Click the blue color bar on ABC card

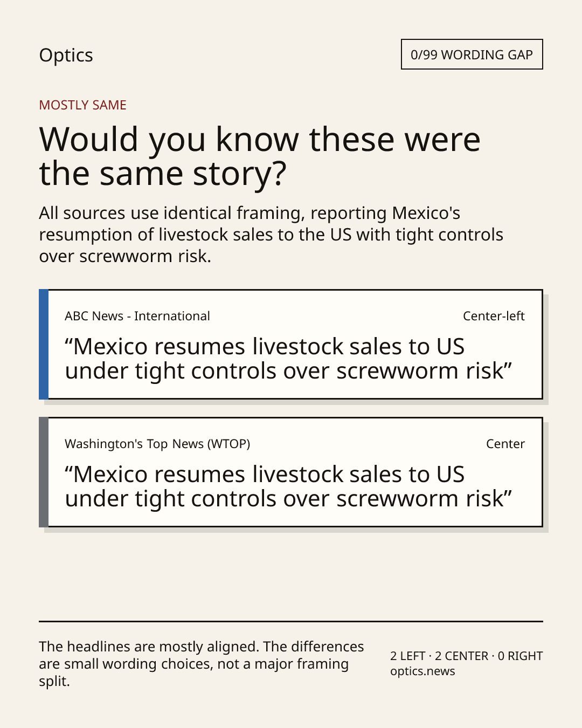pos(44,345)
